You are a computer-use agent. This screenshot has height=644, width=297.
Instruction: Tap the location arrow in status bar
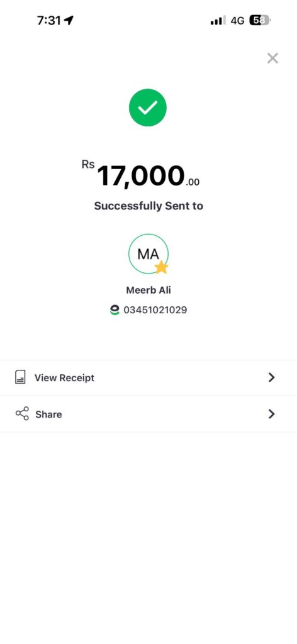[69, 20]
